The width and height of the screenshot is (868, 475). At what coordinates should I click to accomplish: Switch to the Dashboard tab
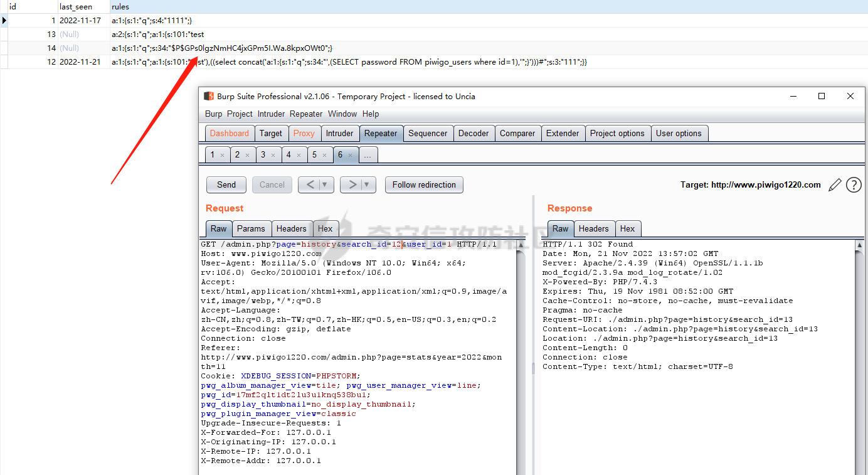229,133
